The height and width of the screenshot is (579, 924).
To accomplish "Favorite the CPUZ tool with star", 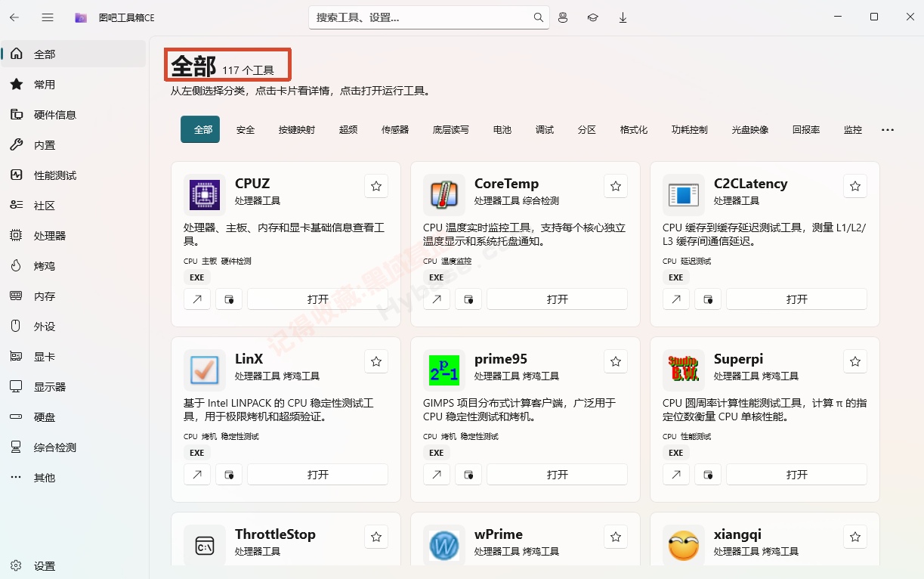I will click(376, 186).
